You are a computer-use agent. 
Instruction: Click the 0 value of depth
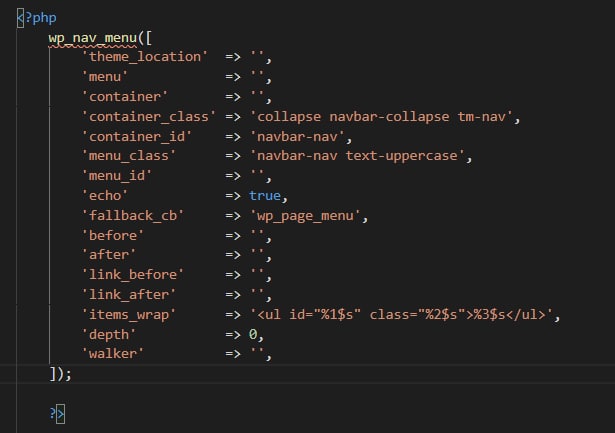[x=253, y=335]
